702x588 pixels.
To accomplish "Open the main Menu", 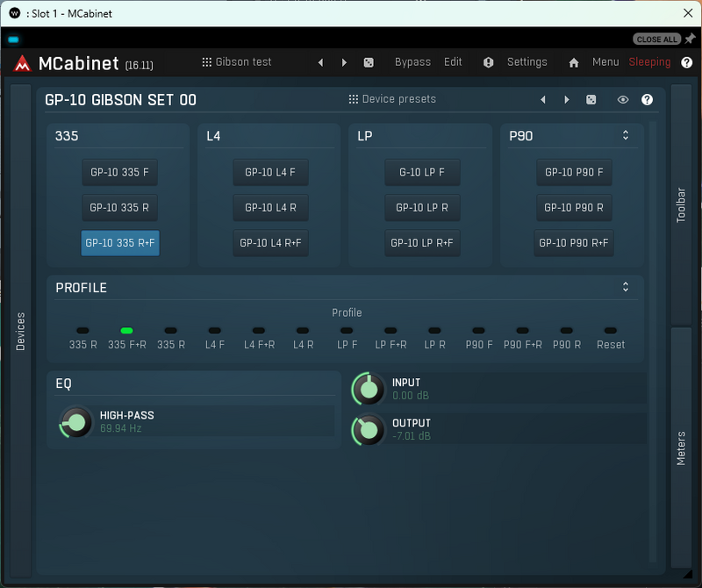I will point(605,61).
